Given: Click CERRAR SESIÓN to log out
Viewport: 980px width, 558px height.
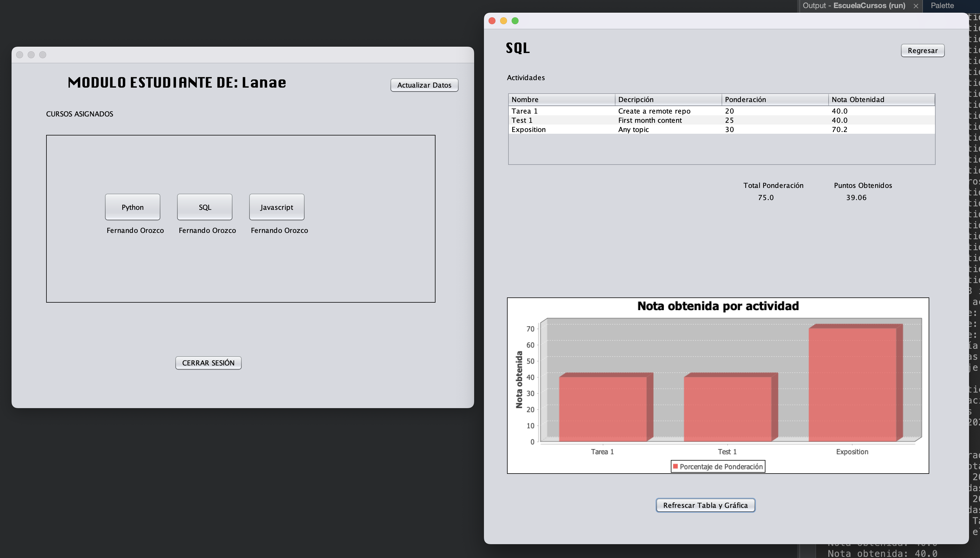Looking at the screenshot, I should 208,362.
